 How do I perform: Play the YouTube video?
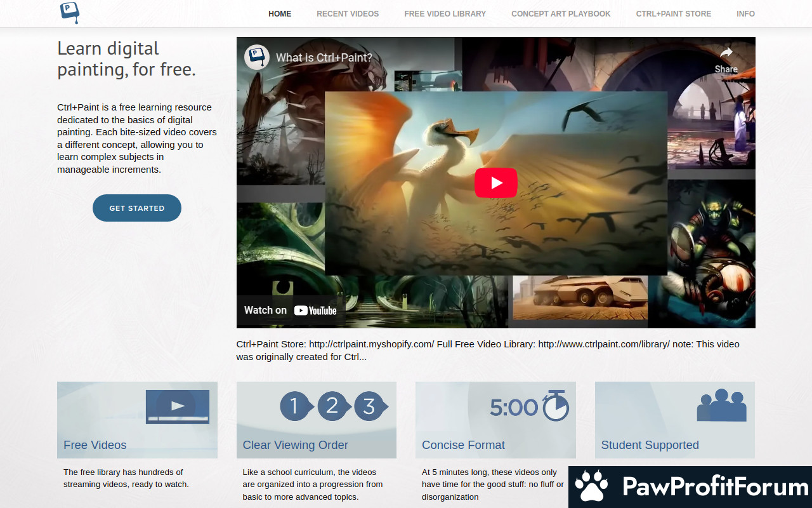(x=495, y=183)
